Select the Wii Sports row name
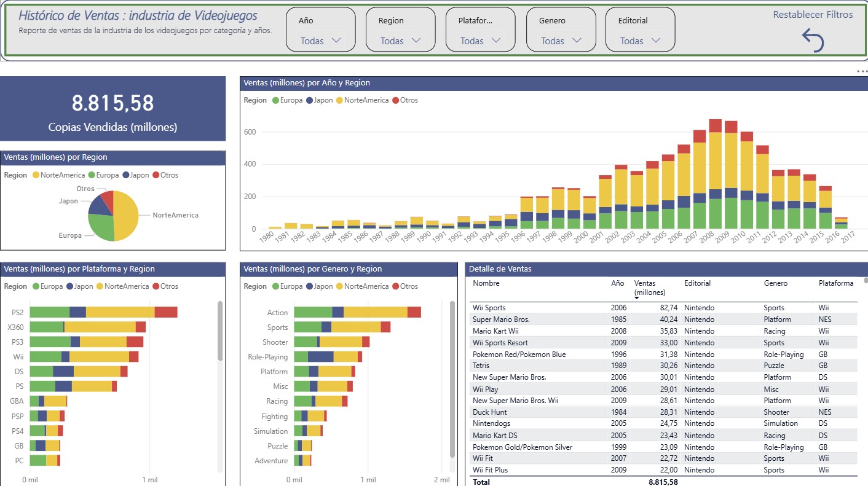Viewport: 868px width, 486px height. 489,308
